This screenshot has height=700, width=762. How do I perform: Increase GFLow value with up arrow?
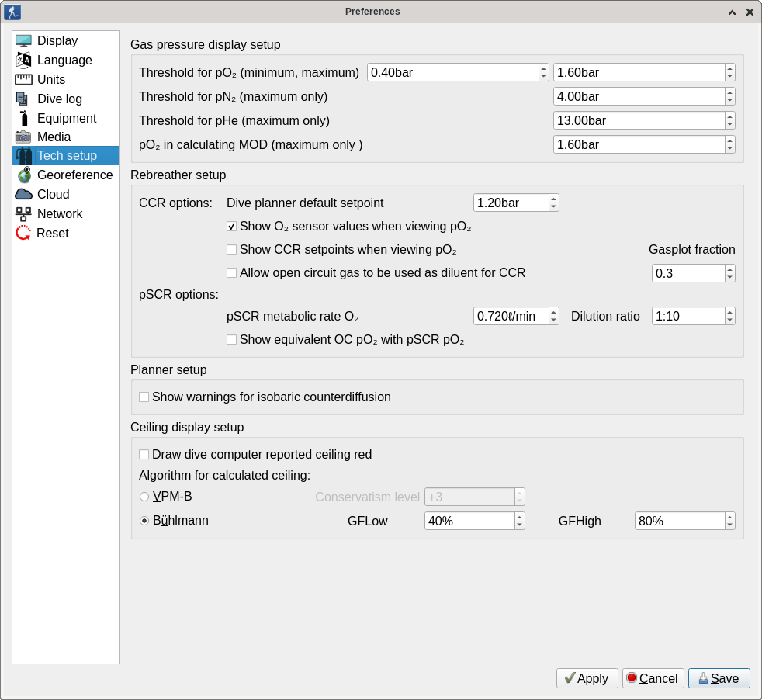point(519,516)
